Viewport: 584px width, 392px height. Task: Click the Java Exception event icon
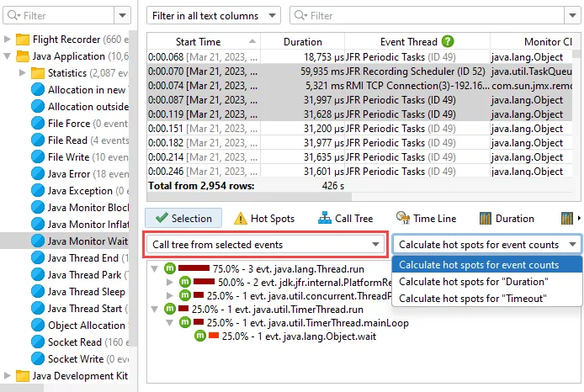coord(38,190)
